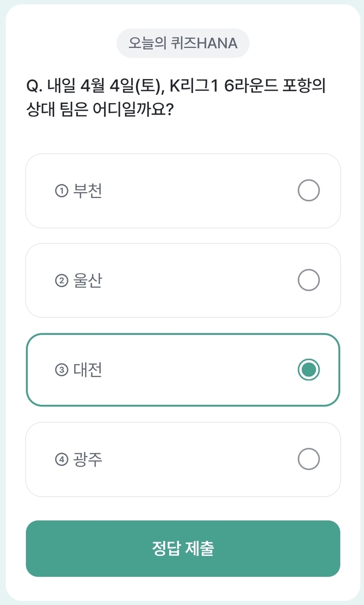This screenshot has height=605, width=364.
Task: Click the 광주 answer text
Action: [88, 460]
